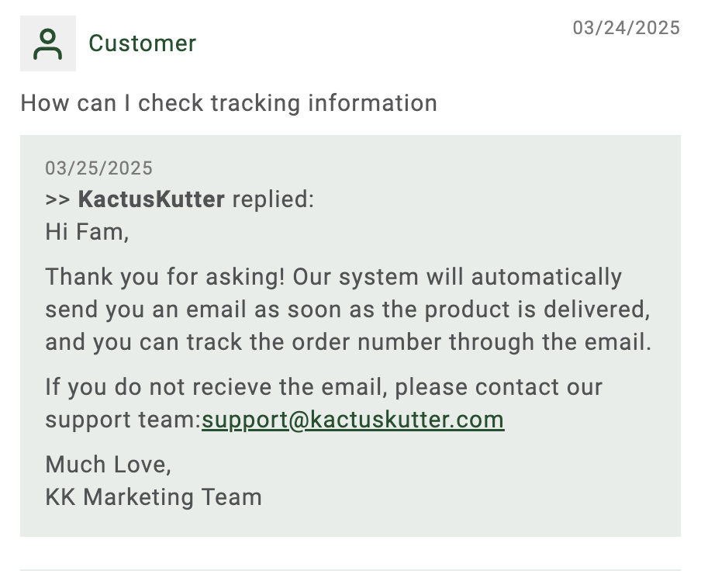Click the question 'How can I check tracking information'
701x588 pixels.
[229, 103]
